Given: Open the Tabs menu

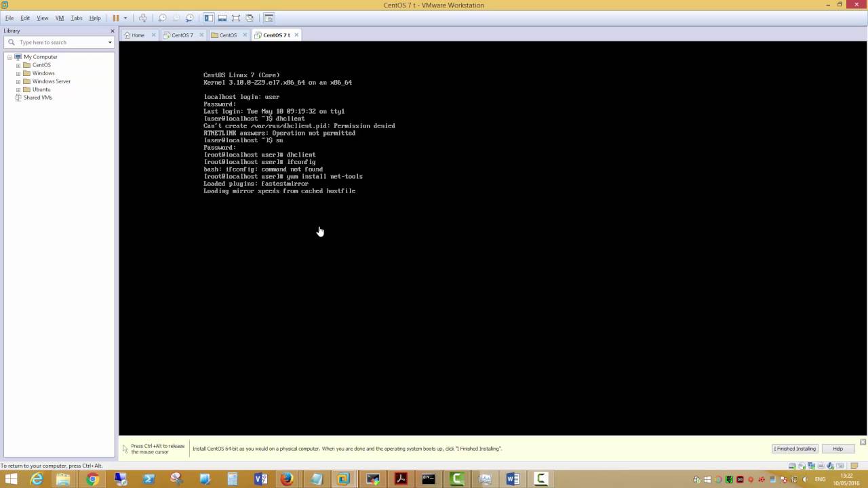Looking at the screenshot, I should click(x=77, y=18).
